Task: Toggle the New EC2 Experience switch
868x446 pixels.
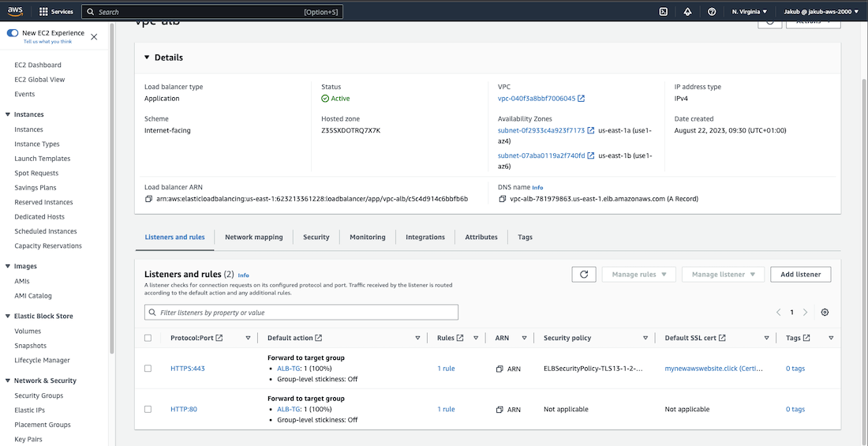Action: coord(13,33)
